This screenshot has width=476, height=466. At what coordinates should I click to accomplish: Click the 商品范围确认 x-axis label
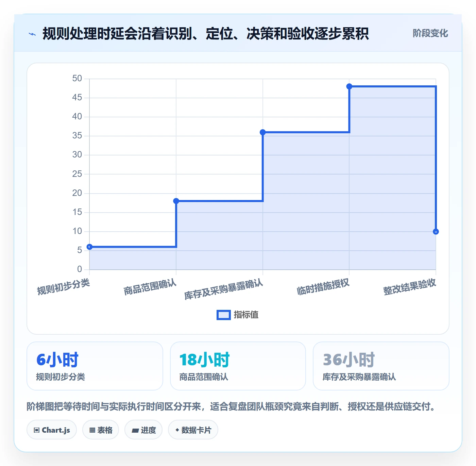click(150, 287)
